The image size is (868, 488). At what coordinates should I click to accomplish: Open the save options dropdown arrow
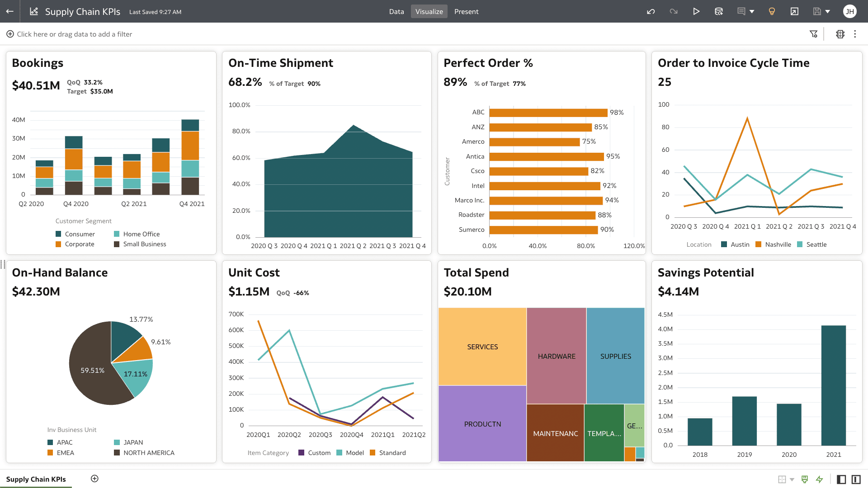tap(827, 11)
